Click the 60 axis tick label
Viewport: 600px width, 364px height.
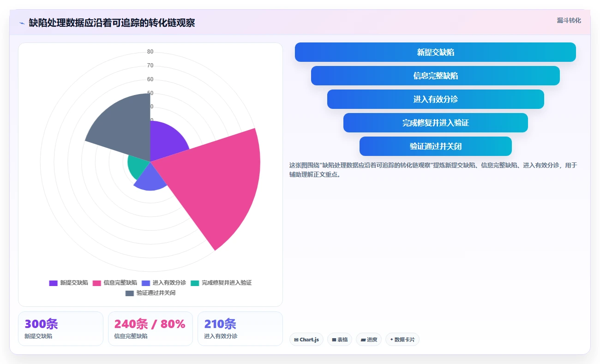[150, 79]
